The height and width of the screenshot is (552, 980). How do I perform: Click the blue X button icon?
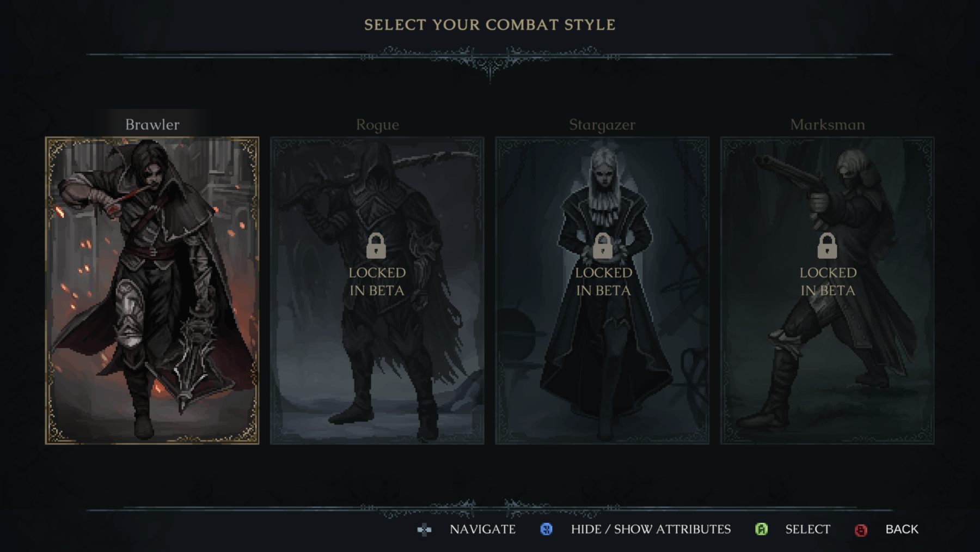pos(546,529)
